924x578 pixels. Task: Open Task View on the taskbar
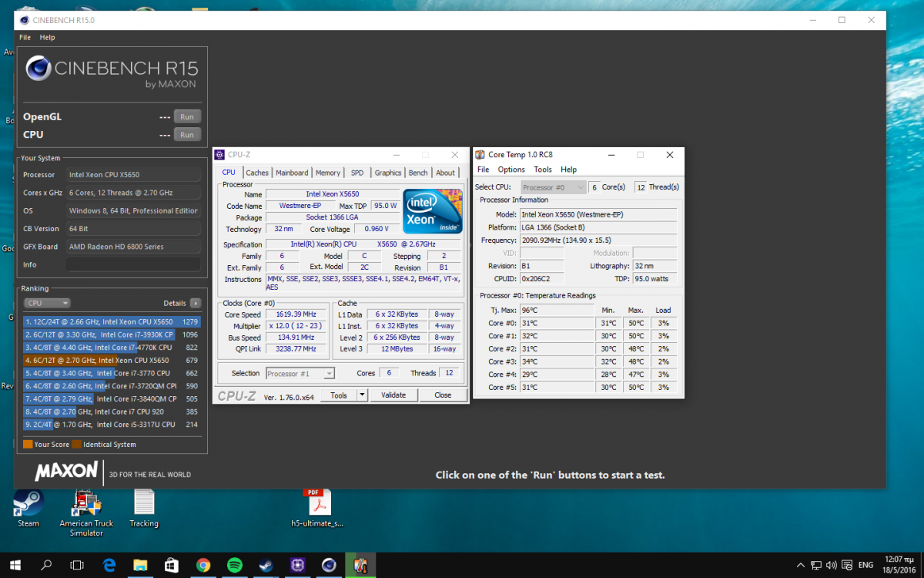coord(77,565)
